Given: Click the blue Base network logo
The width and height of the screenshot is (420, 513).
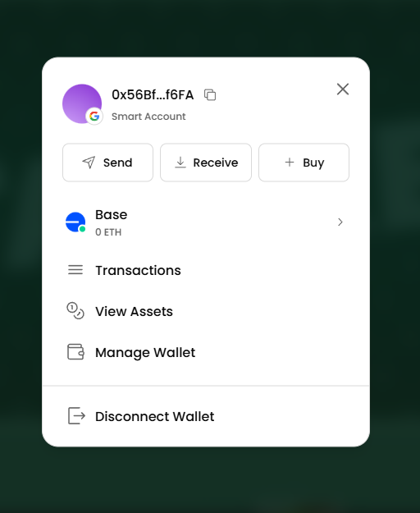Looking at the screenshot, I should point(75,222).
